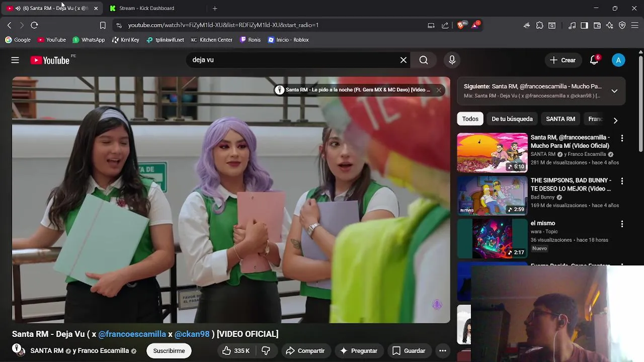This screenshot has width=644, height=362.
Task: Share this page from address bar
Action: (445, 25)
